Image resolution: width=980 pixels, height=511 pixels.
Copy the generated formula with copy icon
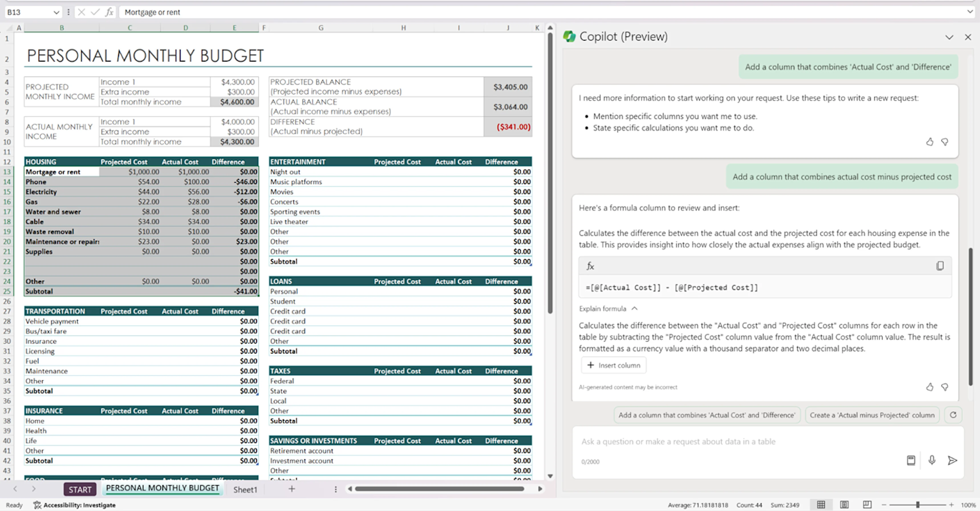point(940,265)
